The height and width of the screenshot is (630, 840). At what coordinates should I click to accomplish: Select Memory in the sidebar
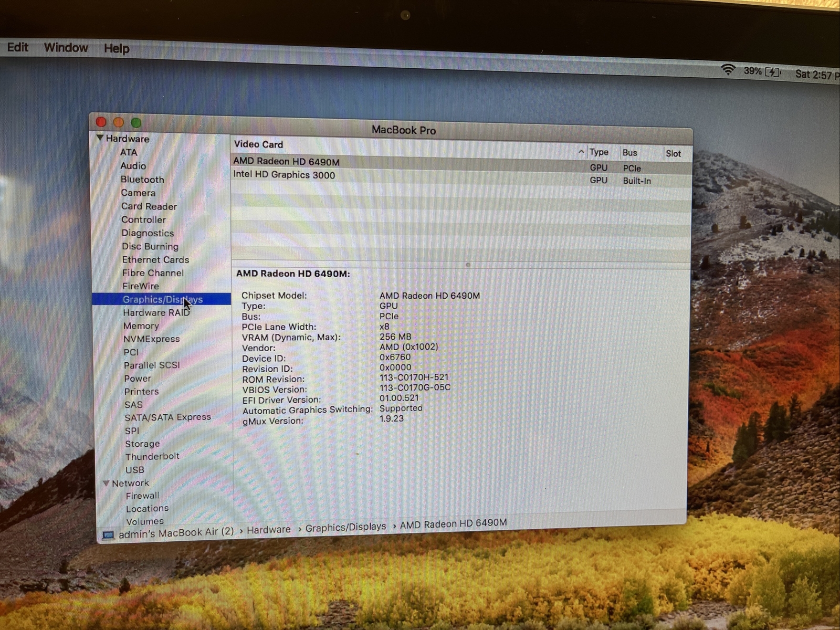[x=141, y=326]
